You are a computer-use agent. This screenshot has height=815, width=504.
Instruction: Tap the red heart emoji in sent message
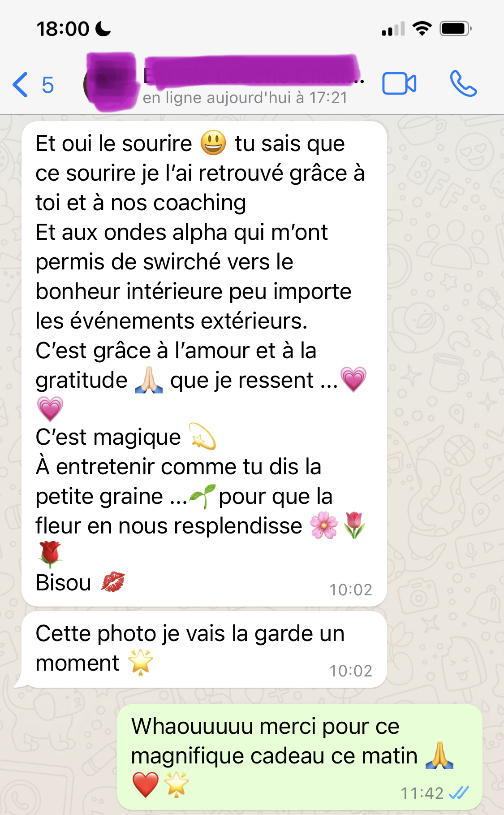(146, 785)
